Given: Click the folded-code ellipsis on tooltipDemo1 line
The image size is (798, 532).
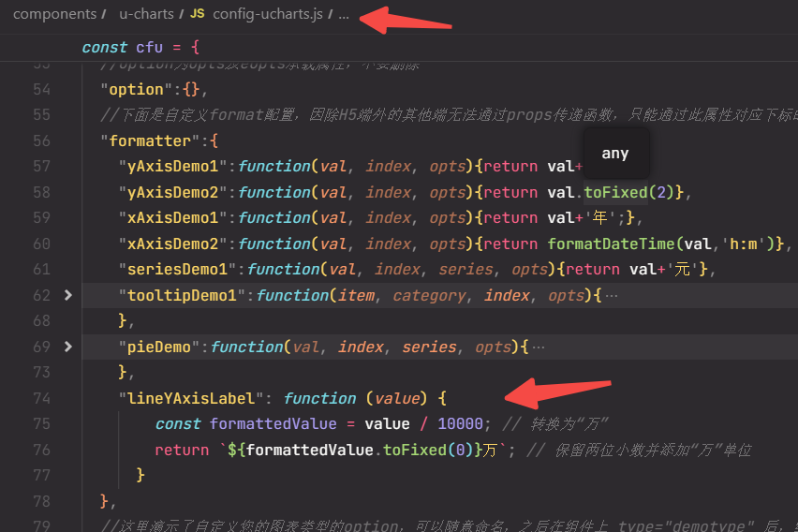Looking at the screenshot, I should click(612, 296).
